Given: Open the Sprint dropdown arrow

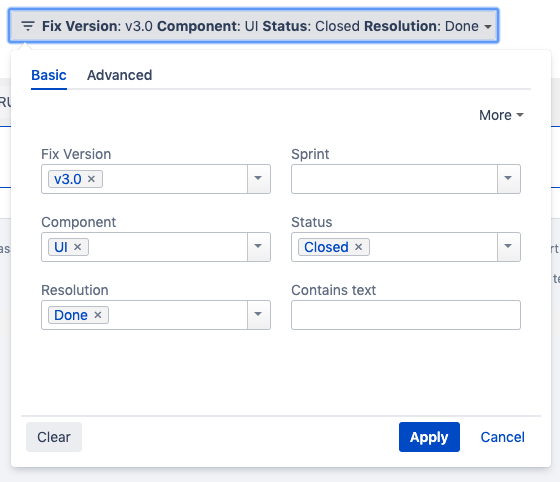Looking at the screenshot, I should pos(509,179).
